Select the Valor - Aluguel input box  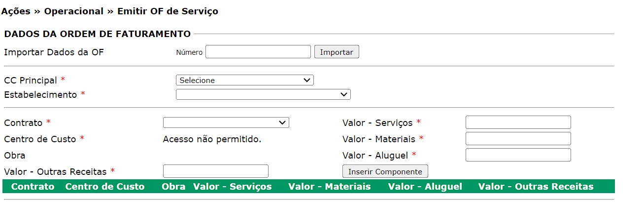(x=518, y=155)
